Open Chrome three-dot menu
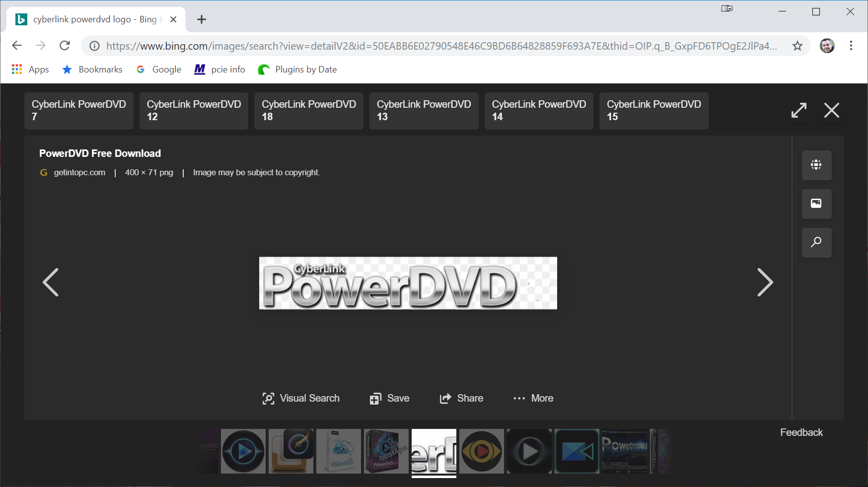This screenshot has width=868, height=487. pos(851,46)
